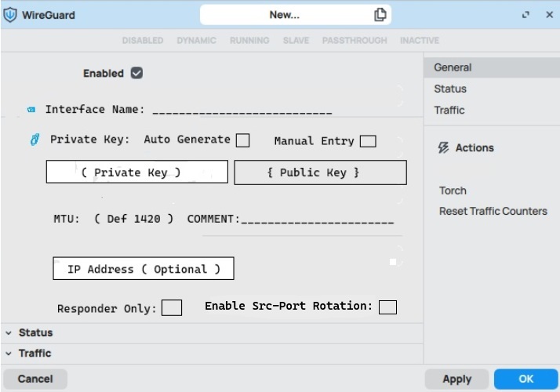
Task: Click the DYNAMIC status flag
Action: pos(196,40)
